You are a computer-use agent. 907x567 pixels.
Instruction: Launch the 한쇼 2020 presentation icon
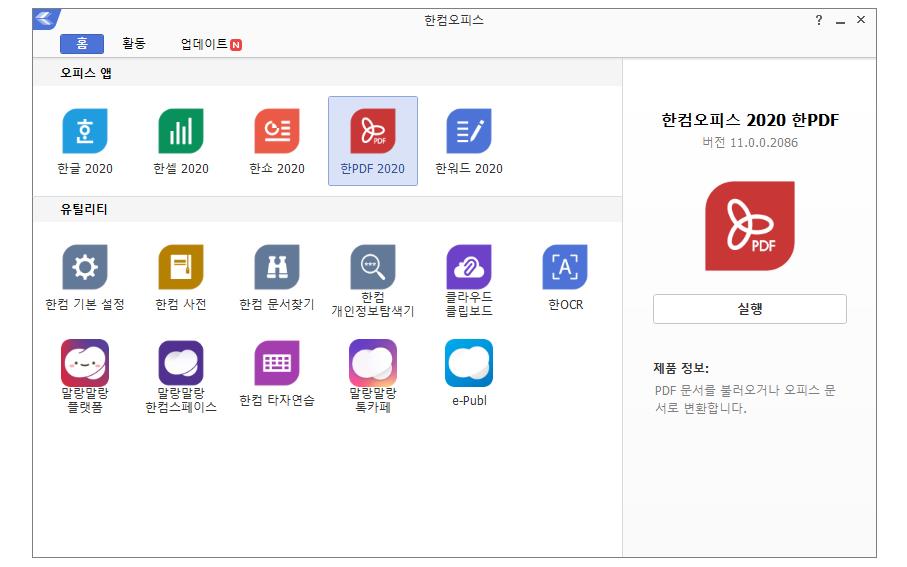276,131
